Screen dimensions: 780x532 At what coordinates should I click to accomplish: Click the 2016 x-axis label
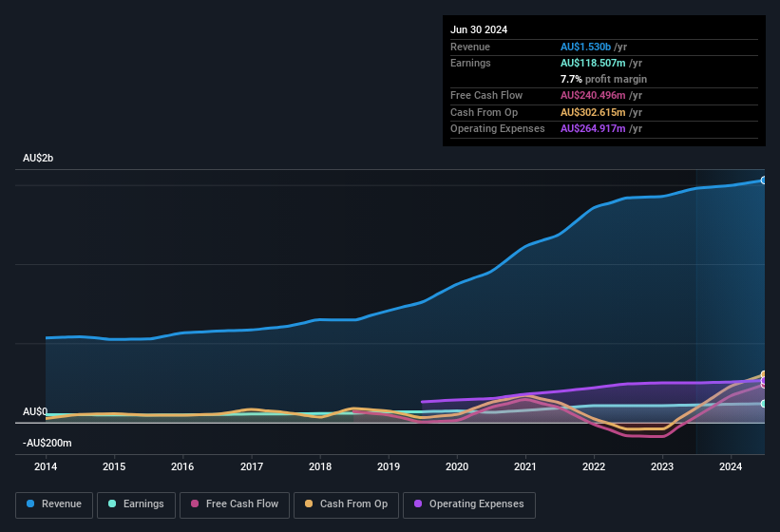click(182, 466)
